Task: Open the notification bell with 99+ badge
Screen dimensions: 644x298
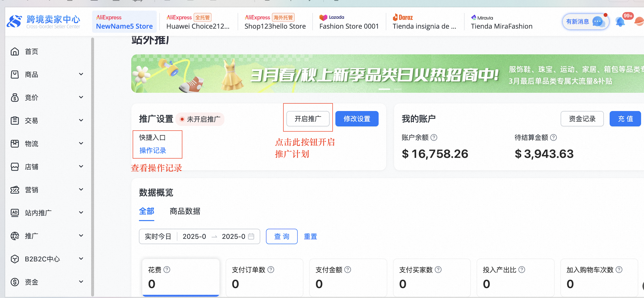Action: click(x=620, y=22)
